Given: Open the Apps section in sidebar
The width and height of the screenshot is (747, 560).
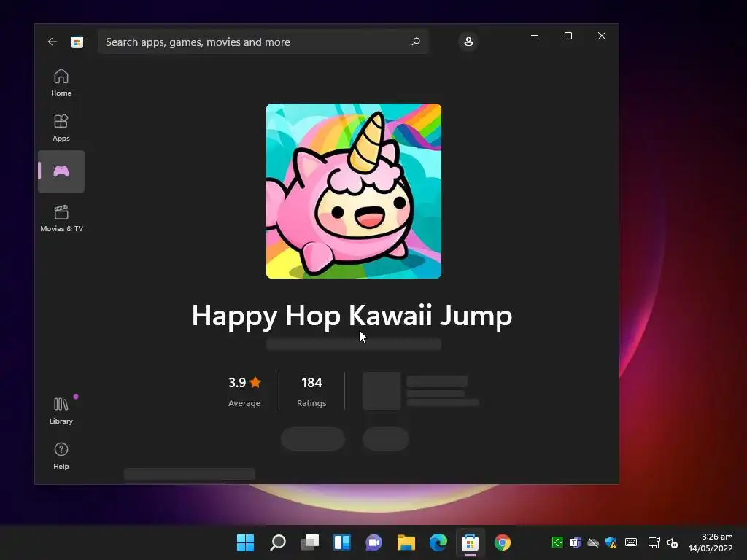Looking at the screenshot, I should pyautogui.click(x=61, y=128).
